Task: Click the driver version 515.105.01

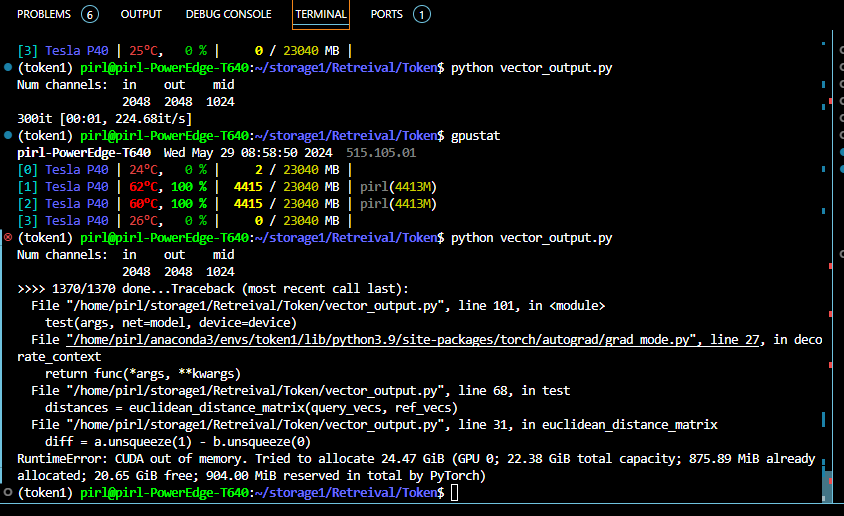Action: click(381, 153)
